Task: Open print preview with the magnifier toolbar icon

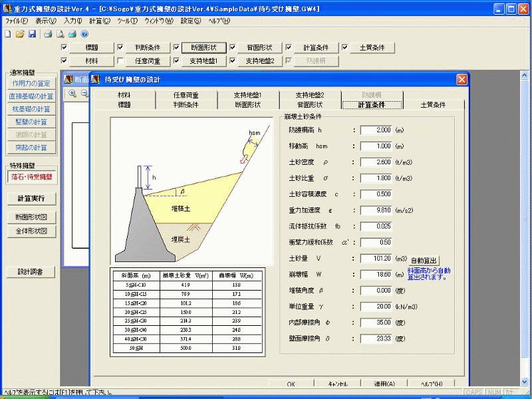Action: pyautogui.click(x=61, y=34)
